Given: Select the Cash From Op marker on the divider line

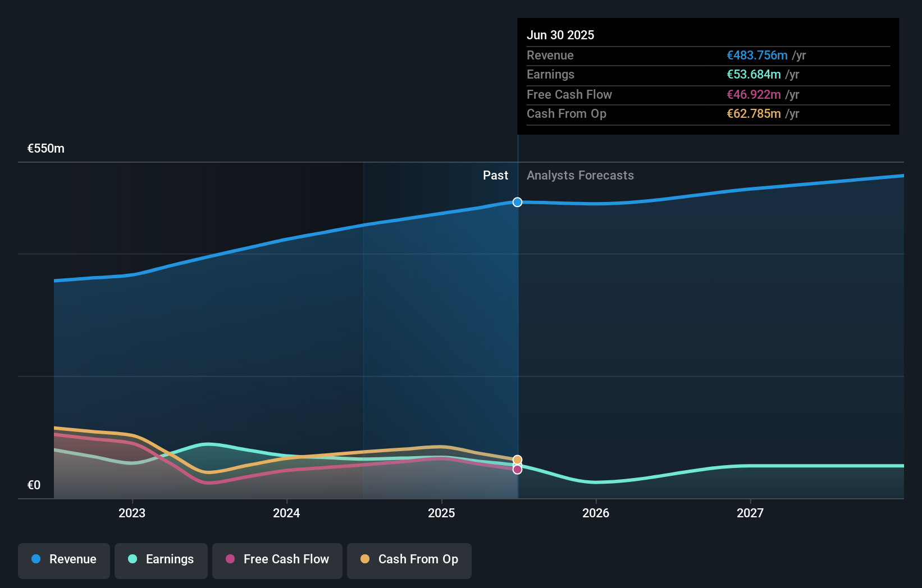Looking at the screenshot, I should click(517, 459).
